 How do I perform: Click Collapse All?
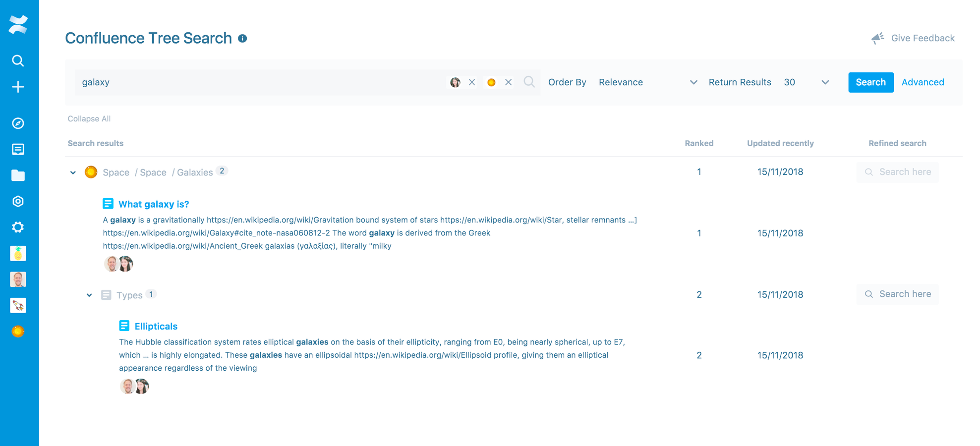89,119
